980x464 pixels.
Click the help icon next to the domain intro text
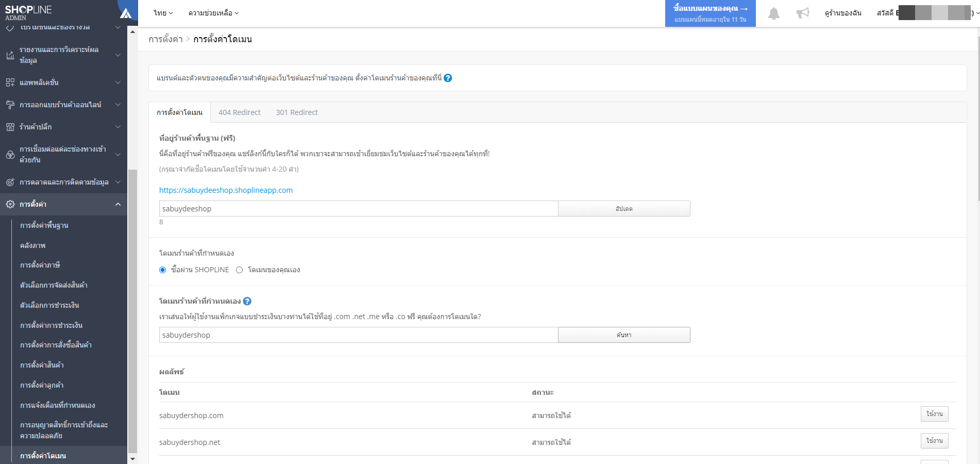(448, 78)
